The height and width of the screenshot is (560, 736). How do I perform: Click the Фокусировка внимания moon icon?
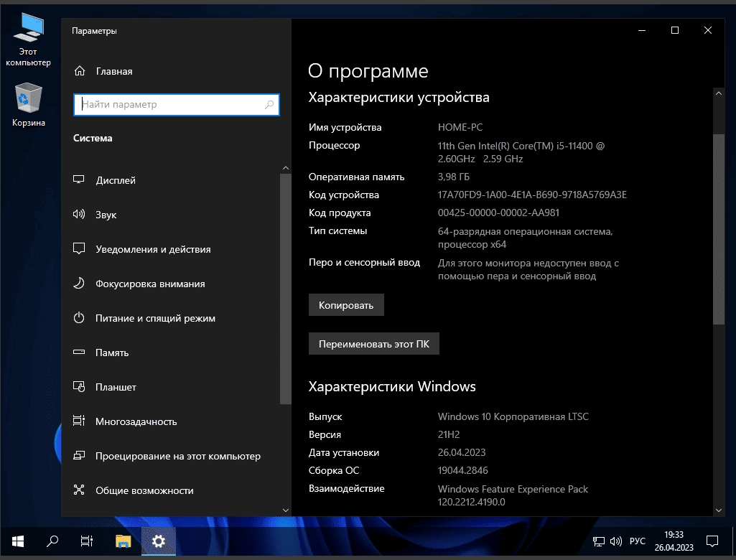point(79,283)
